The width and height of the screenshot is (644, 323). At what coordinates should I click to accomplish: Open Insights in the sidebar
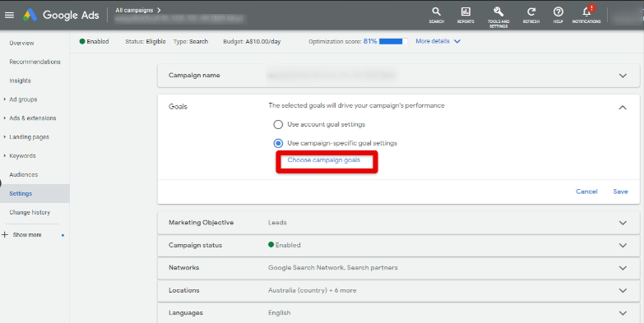pos(20,81)
